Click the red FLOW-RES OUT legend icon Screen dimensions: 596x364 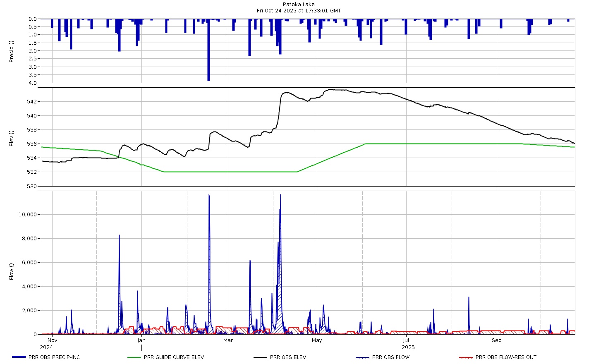466,357
